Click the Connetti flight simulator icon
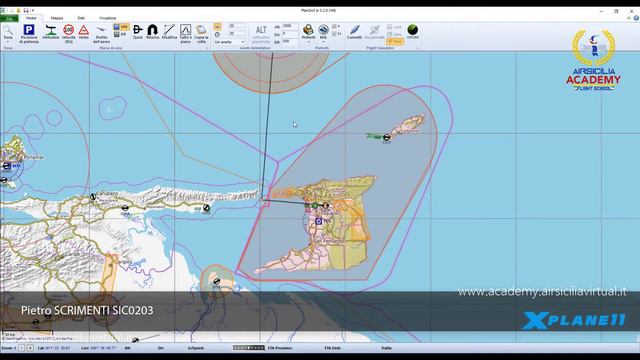This screenshot has width=640, height=360. (354, 29)
